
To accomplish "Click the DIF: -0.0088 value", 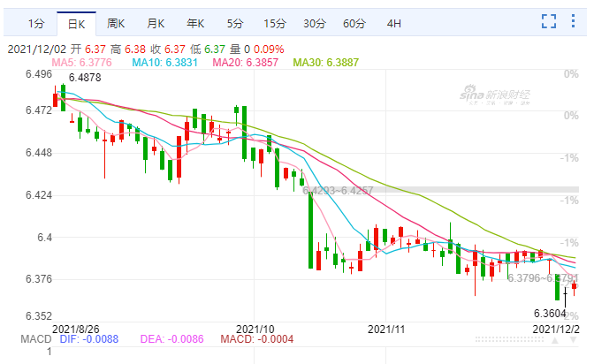I will tap(89, 339).
